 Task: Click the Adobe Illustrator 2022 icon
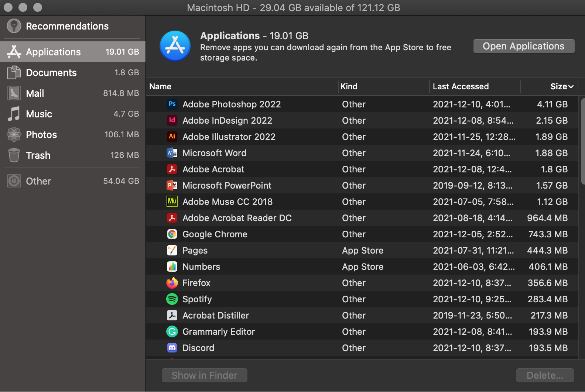(x=172, y=137)
